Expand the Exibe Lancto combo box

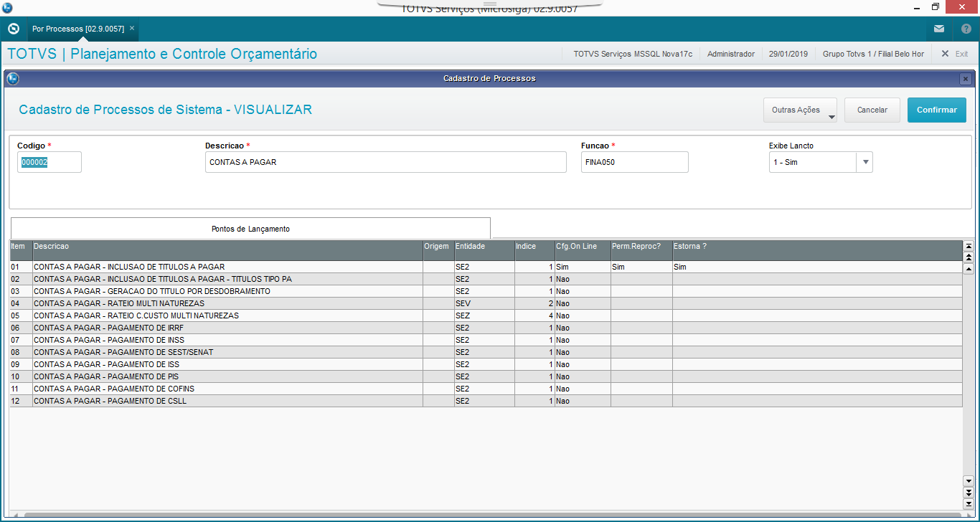point(866,162)
